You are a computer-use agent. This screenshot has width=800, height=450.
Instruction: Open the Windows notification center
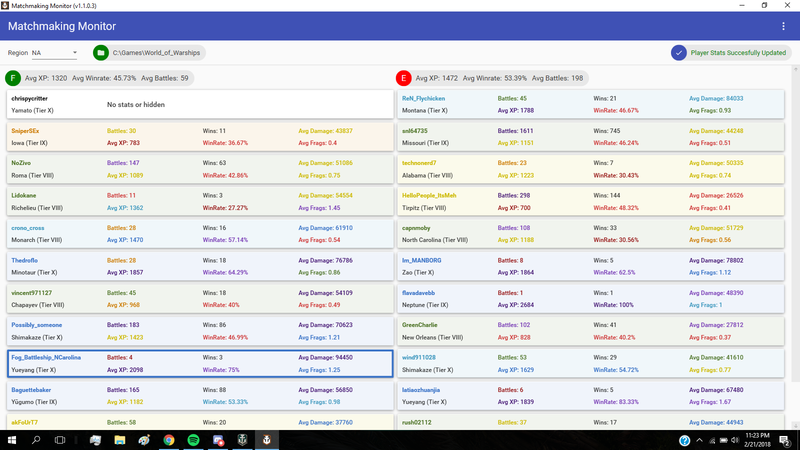(x=786, y=440)
